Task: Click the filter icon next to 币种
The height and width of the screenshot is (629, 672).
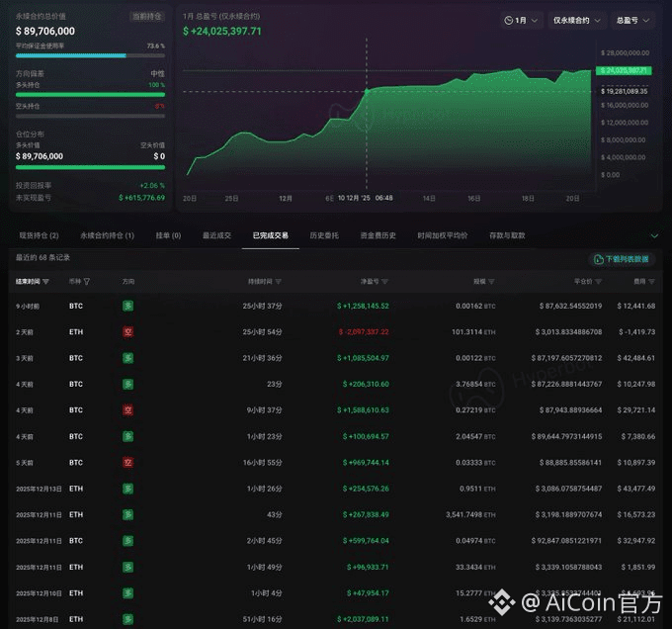Action: 87,282
